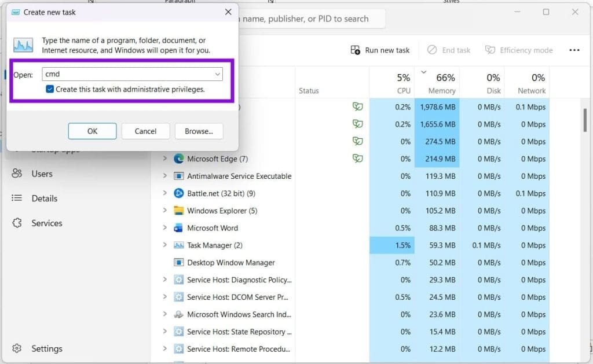This screenshot has height=364, width=593.
Task: Click the Run dialog chart icon
Action: [23, 45]
